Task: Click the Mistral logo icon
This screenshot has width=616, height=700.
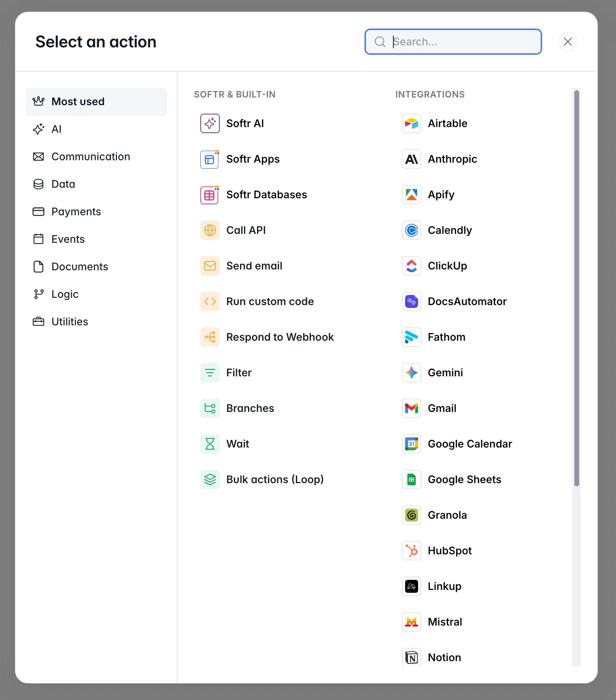Action: click(x=411, y=622)
